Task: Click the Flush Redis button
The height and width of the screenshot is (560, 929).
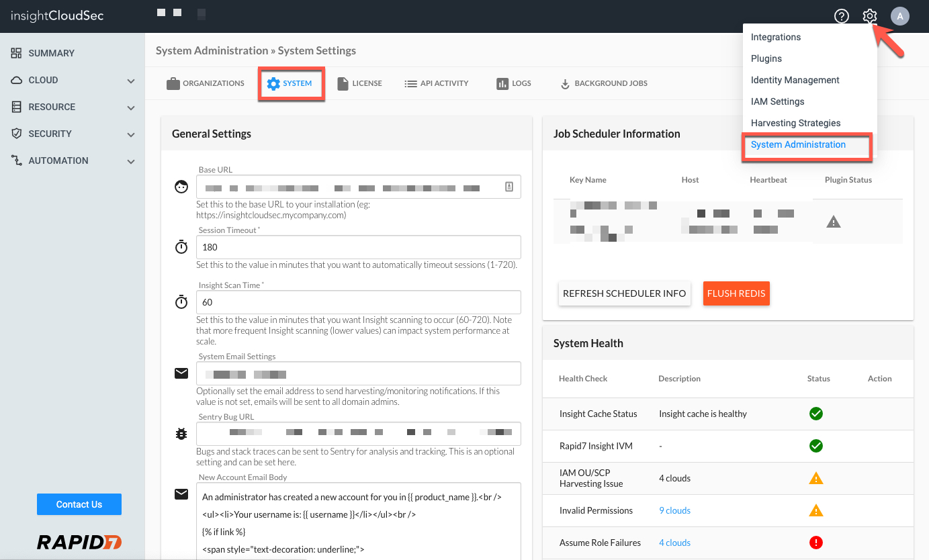Action: click(736, 293)
